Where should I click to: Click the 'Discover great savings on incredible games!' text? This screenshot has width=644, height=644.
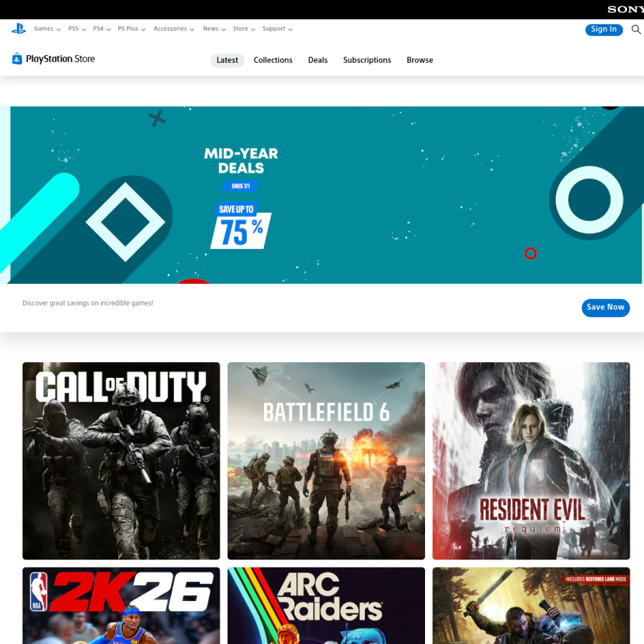point(87,303)
